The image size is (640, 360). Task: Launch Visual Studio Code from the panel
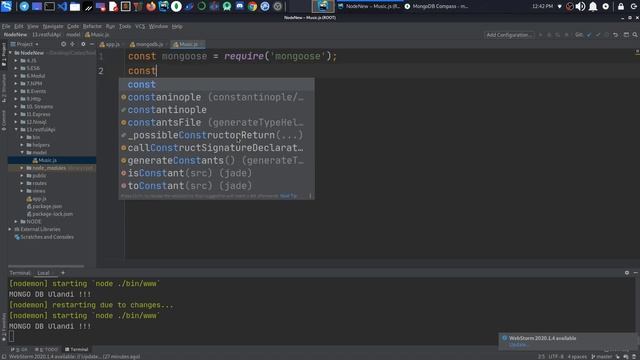(x=62, y=6)
